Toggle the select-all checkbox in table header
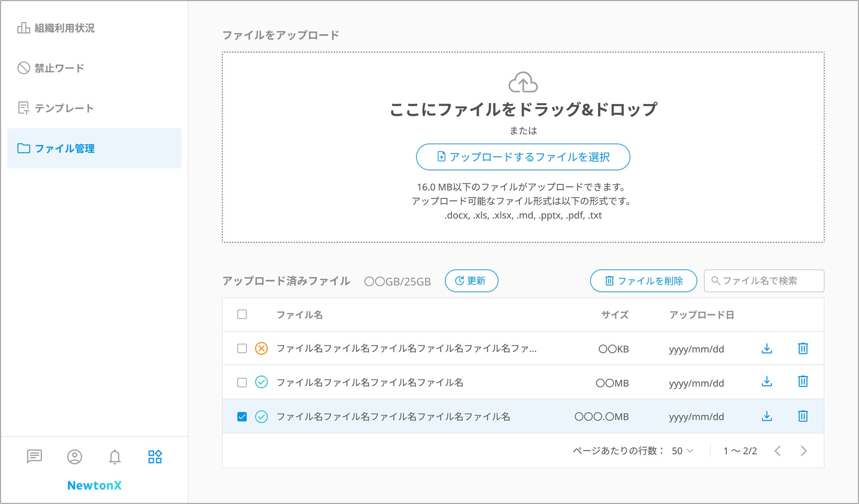Image resolution: width=859 pixels, height=504 pixels. tap(242, 315)
